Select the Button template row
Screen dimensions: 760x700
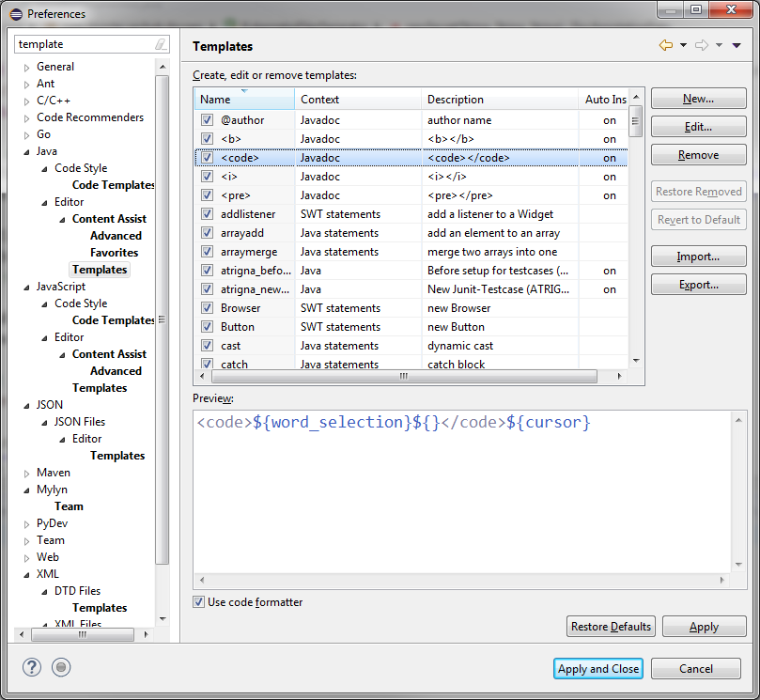tap(411, 327)
